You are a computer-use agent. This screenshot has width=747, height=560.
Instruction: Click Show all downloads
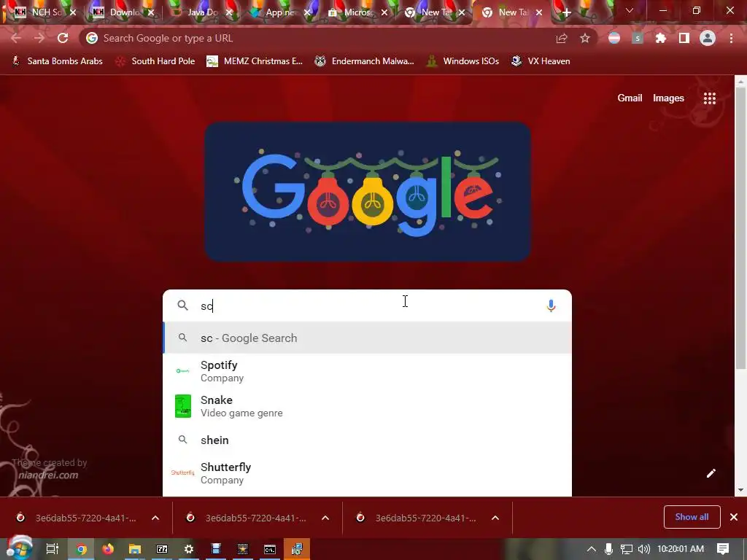[692, 517]
